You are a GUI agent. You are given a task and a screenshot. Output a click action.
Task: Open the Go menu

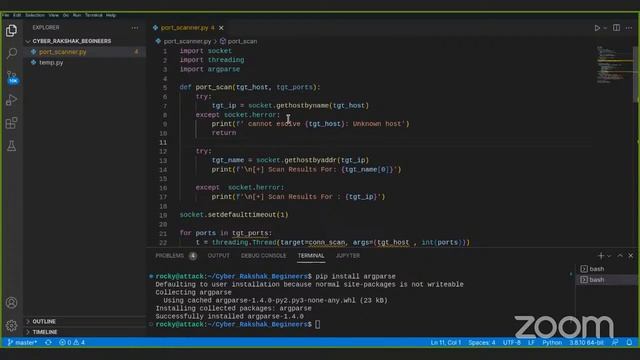66,15
